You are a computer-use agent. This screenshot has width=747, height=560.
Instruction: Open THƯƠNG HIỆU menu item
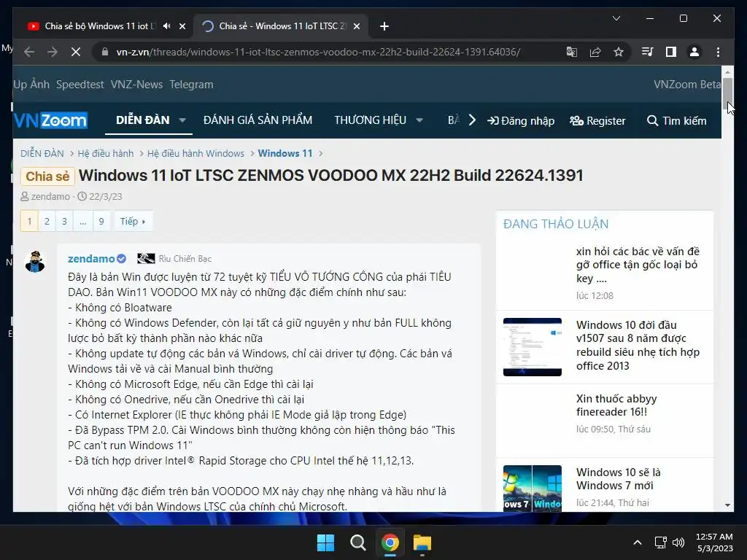point(370,120)
